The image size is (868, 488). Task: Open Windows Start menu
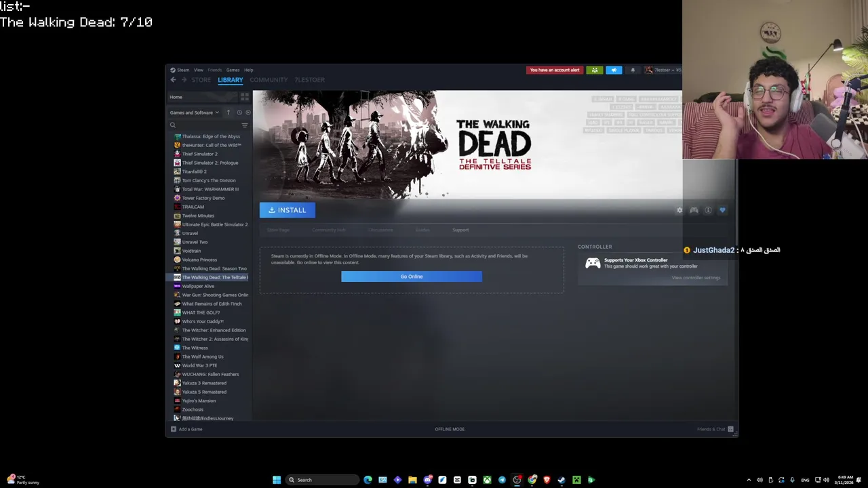[x=277, y=480]
